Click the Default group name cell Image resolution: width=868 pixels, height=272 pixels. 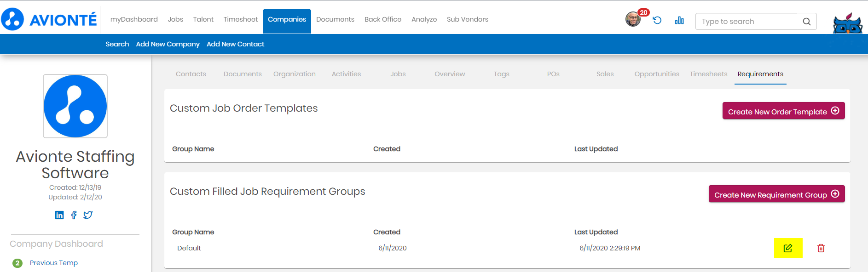189,248
